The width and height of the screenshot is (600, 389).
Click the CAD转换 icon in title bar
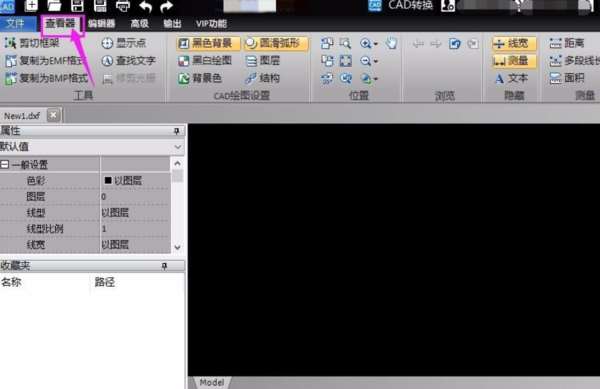[375, 5]
